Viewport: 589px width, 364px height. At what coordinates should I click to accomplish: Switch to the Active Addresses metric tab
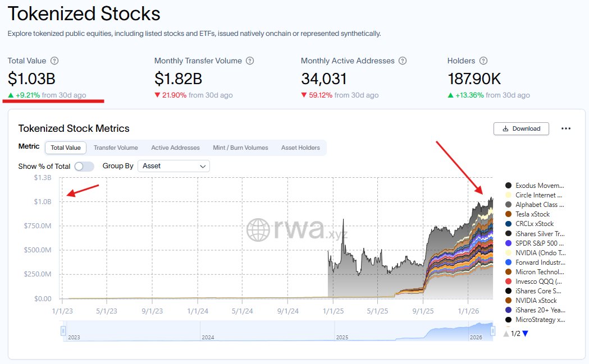point(175,148)
